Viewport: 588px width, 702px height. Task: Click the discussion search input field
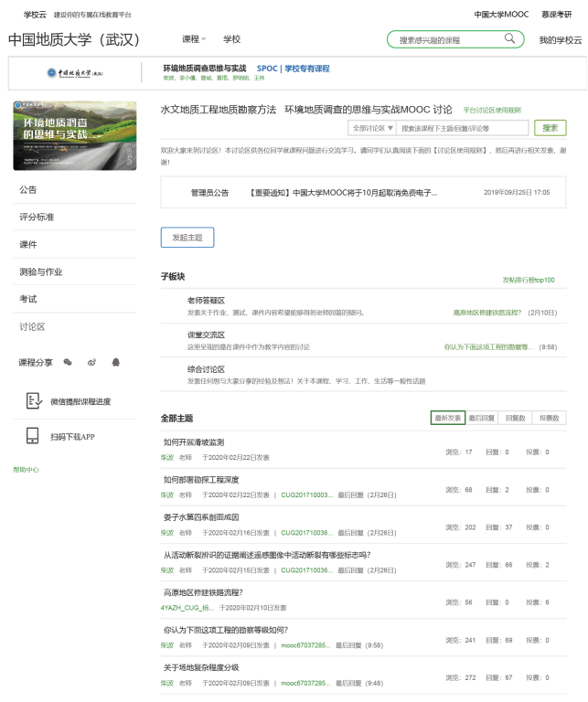(x=462, y=129)
